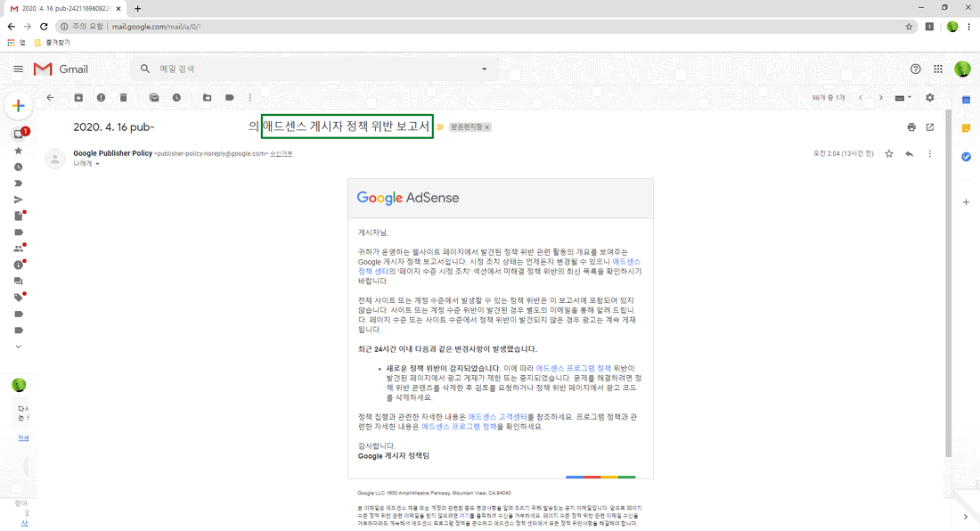Open the Move to folder icon

point(207,97)
